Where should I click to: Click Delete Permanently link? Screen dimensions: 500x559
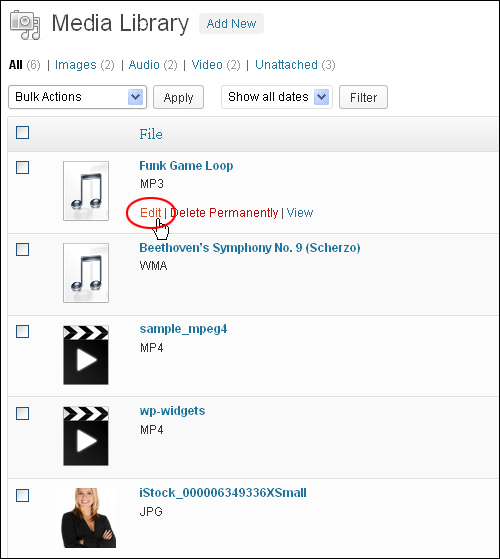224,213
